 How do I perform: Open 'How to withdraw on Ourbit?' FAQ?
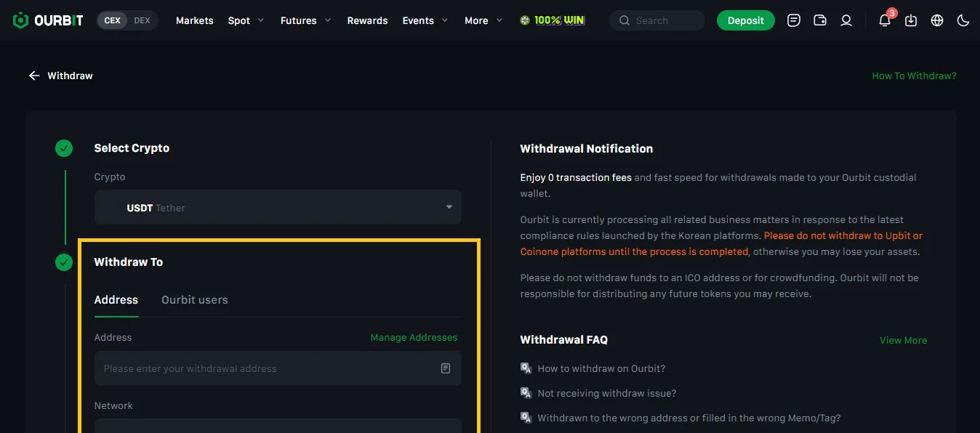tap(601, 368)
